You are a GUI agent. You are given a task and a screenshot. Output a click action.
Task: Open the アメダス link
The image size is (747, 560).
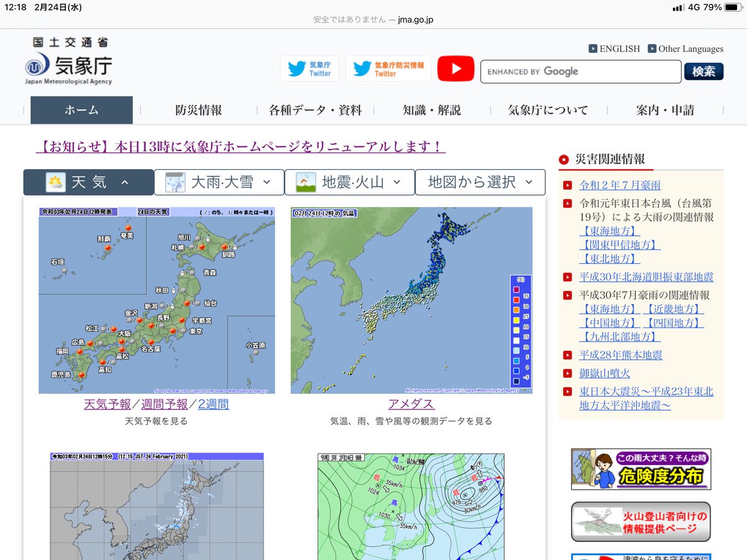pyautogui.click(x=411, y=404)
